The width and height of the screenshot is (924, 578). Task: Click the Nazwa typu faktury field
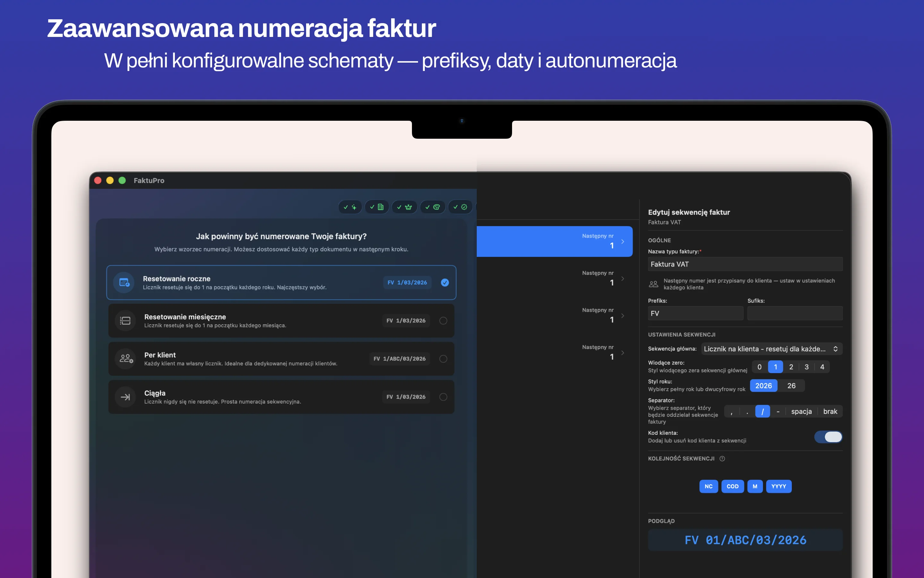tap(745, 264)
